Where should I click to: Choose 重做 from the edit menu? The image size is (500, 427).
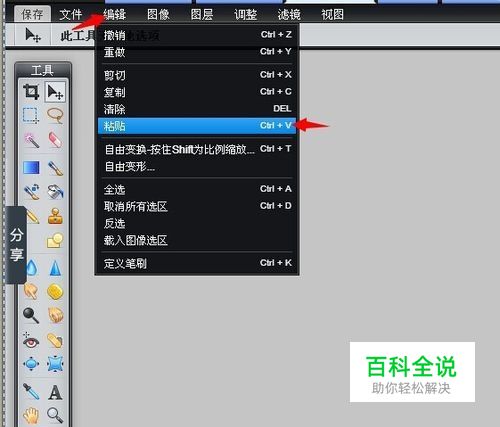[x=197, y=52]
